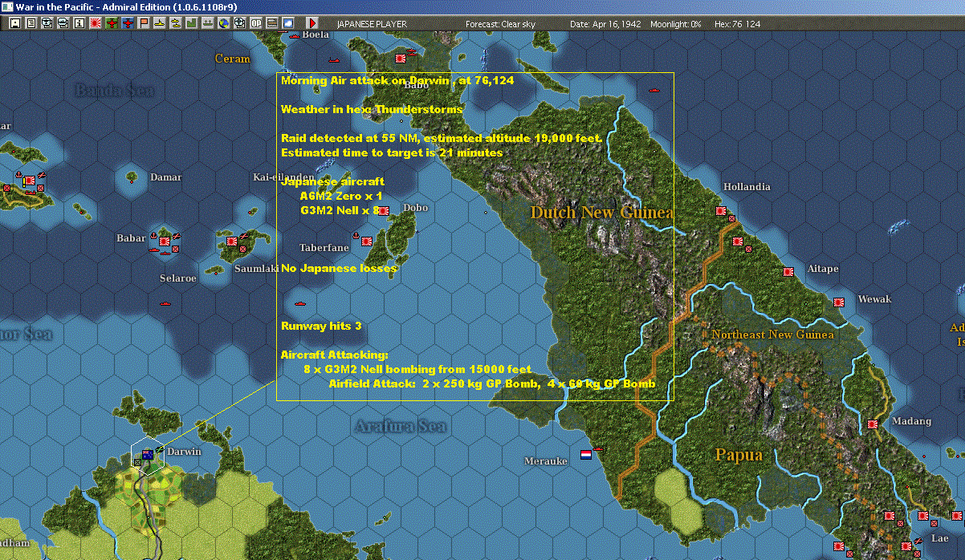Click the OP toolbar button

click(x=256, y=23)
